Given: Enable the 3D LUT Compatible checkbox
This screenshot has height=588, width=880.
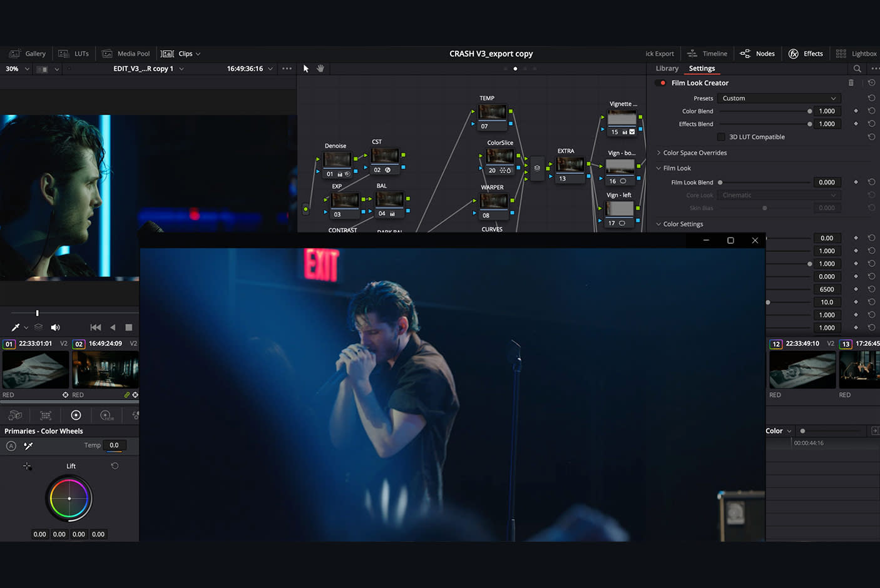Looking at the screenshot, I should pos(721,137).
